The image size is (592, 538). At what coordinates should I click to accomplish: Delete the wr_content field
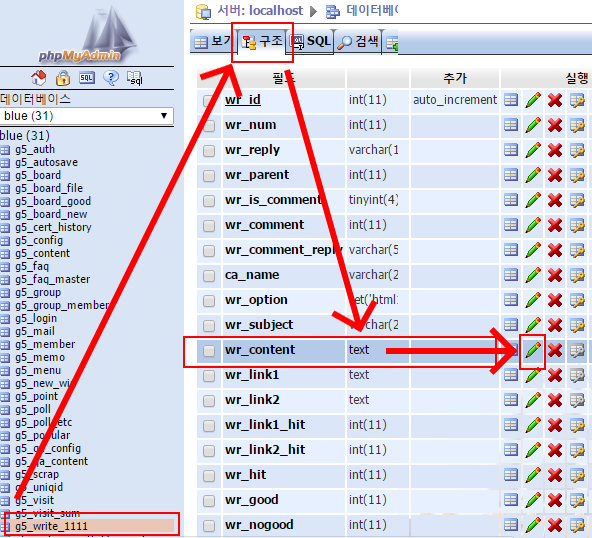[555, 350]
